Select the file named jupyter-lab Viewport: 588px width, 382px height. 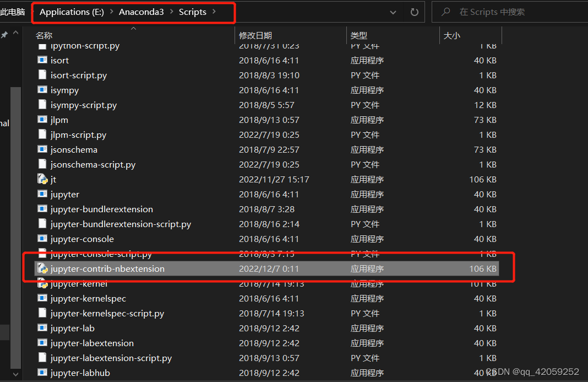pyautogui.click(x=72, y=329)
